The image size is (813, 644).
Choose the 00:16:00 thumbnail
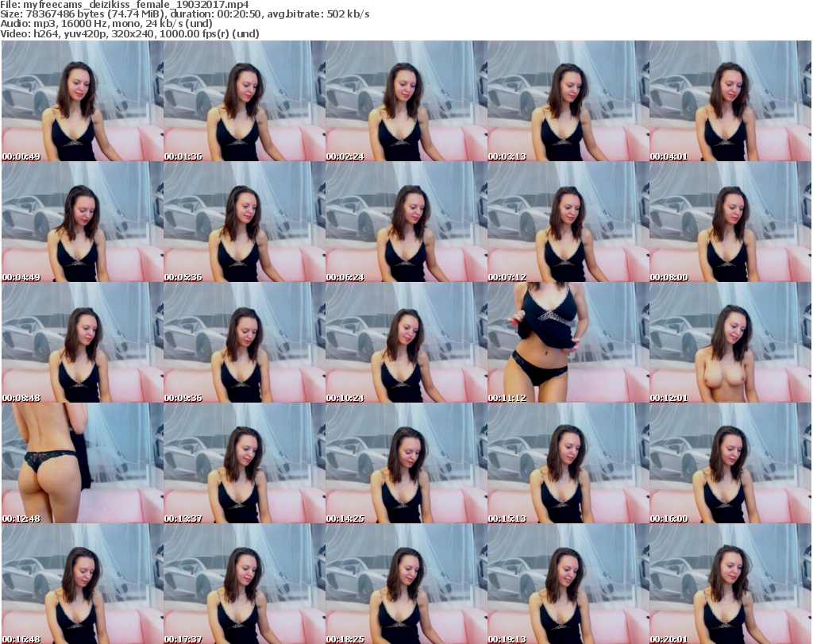(730, 463)
